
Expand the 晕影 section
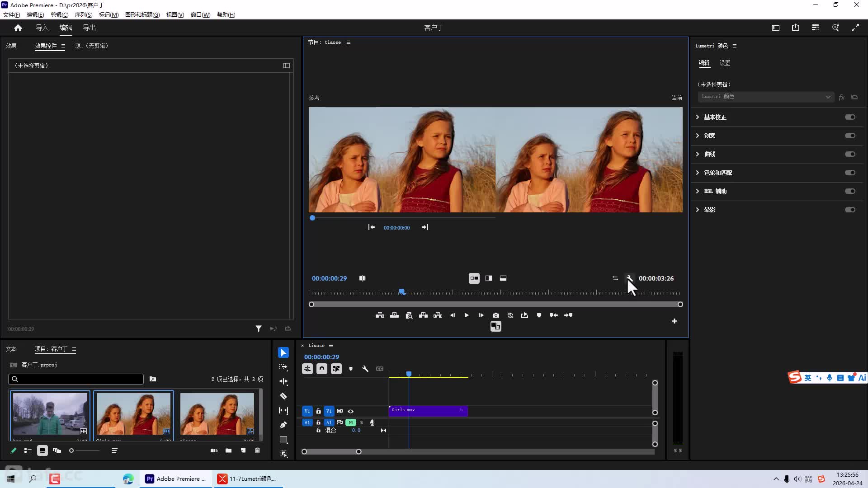click(698, 210)
